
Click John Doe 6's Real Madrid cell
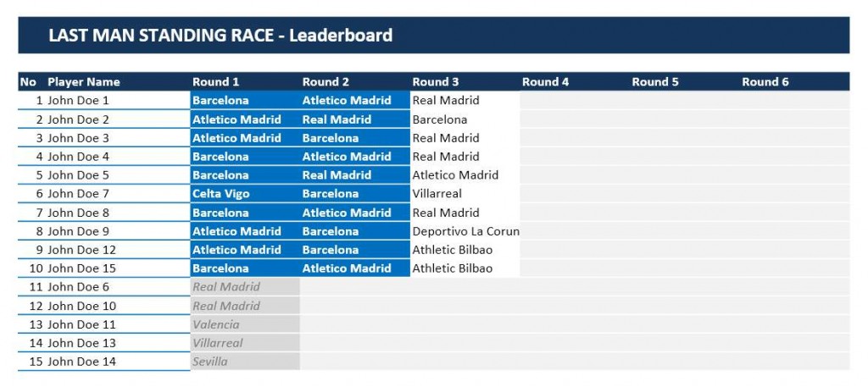tap(245, 287)
